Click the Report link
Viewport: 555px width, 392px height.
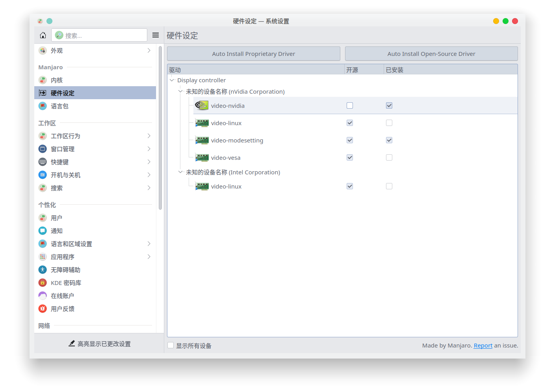point(483,346)
